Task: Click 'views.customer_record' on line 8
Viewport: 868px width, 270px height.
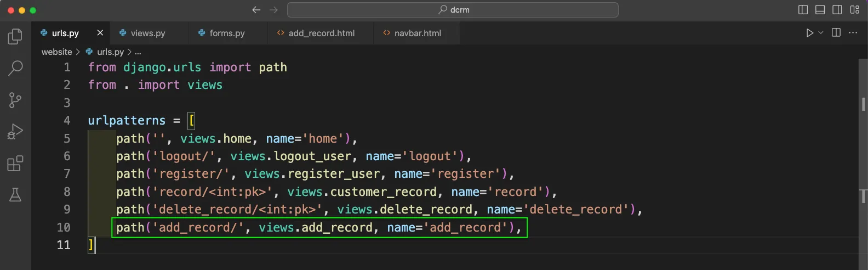Action: point(362,192)
